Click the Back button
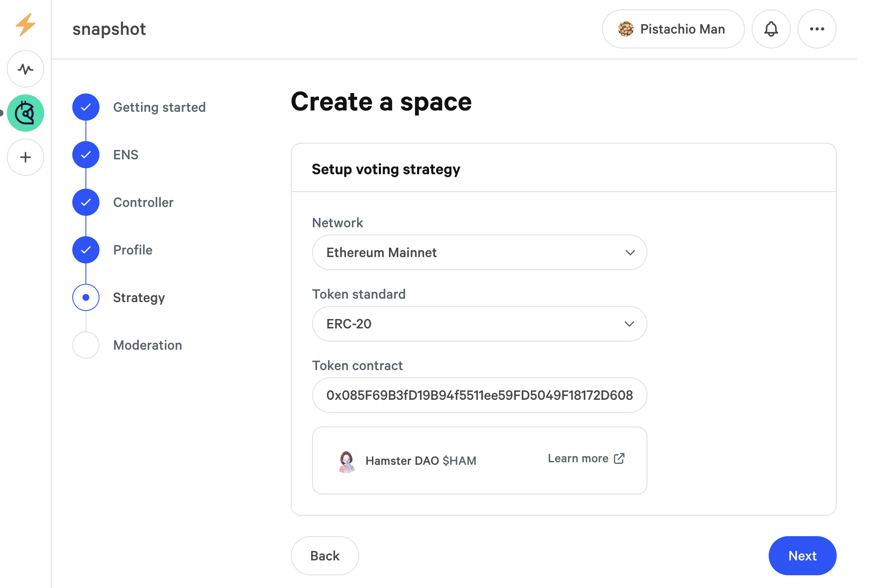 click(325, 556)
